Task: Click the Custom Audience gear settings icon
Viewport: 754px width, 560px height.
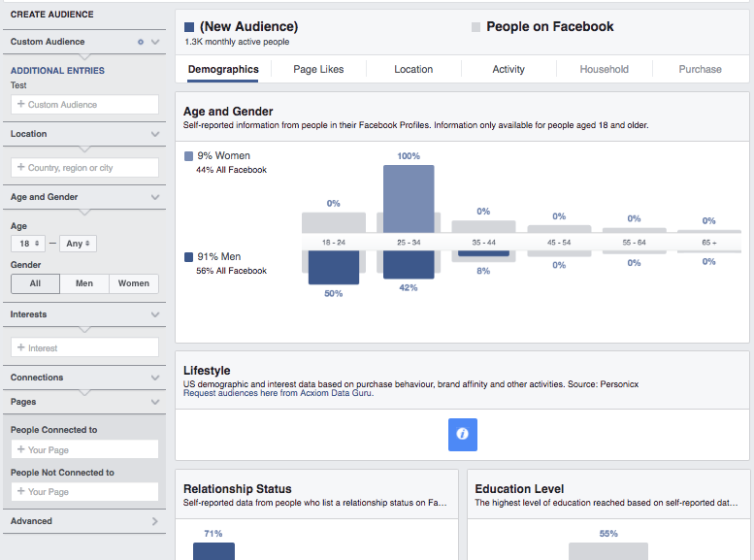Action: tap(141, 42)
